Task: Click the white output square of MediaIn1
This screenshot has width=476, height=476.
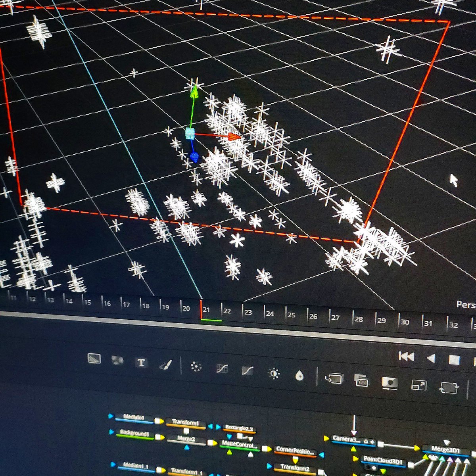Action: click(157, 421)
